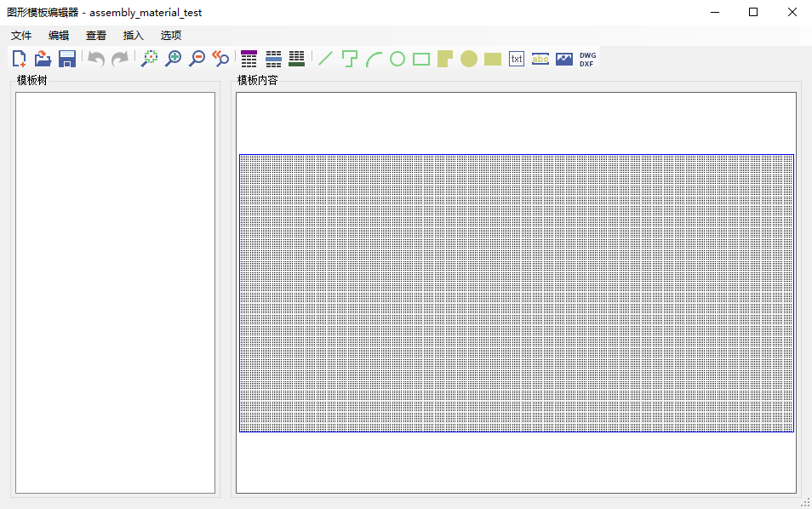This screenshot has width=812, height=509.
Task: Open the 编辑 menu
Action: [59, 35]
